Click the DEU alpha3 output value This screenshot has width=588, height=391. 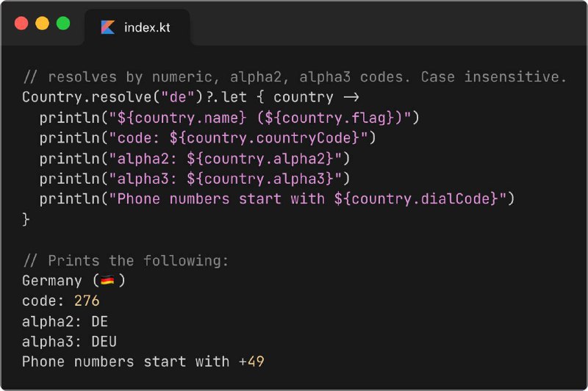point(104,342)
